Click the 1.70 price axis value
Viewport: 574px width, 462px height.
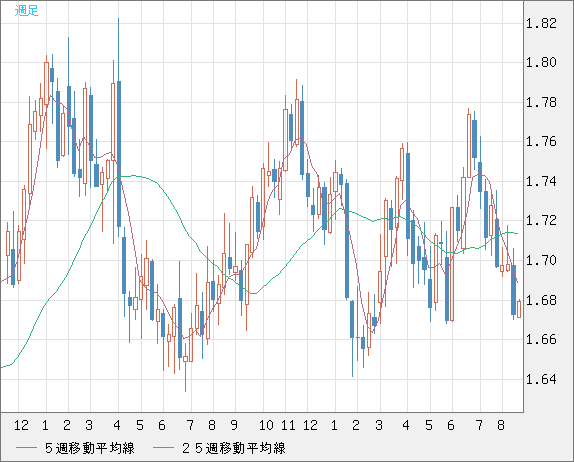(541, 260)
